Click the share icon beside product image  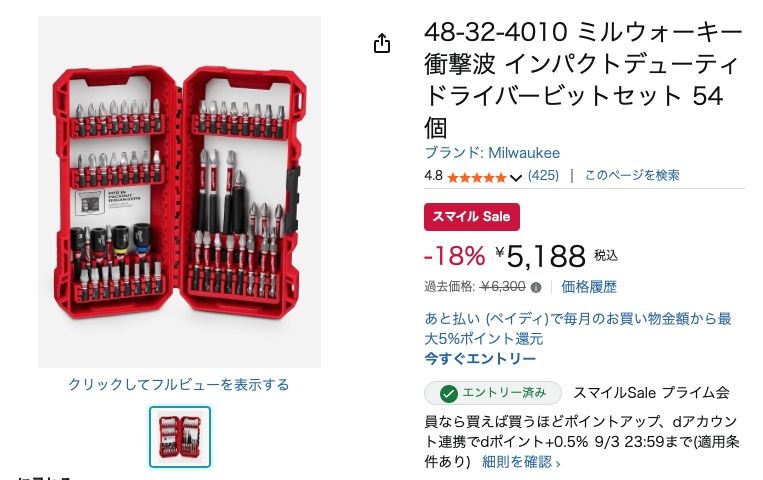pyautogui.click(x=382, y=43)
